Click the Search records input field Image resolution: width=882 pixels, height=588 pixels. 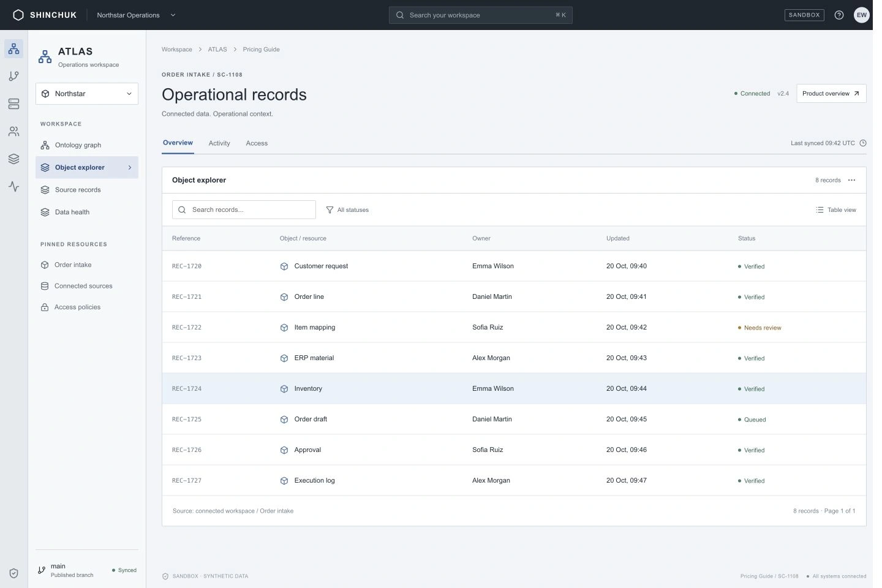coord(244,210)
